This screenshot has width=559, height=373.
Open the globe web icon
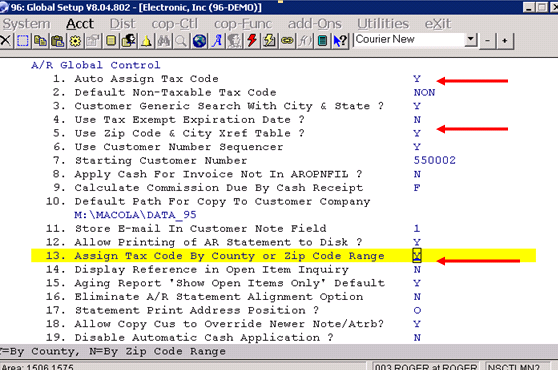click(x=199, y=41)
